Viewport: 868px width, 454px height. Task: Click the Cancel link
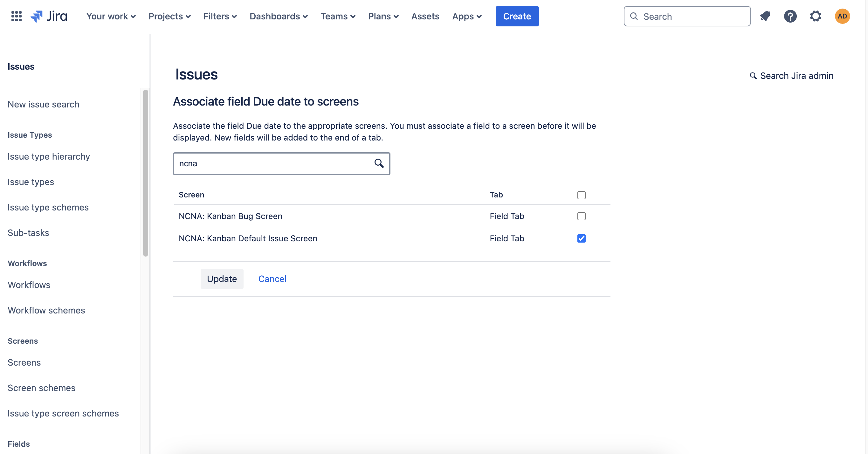[272, 279]
